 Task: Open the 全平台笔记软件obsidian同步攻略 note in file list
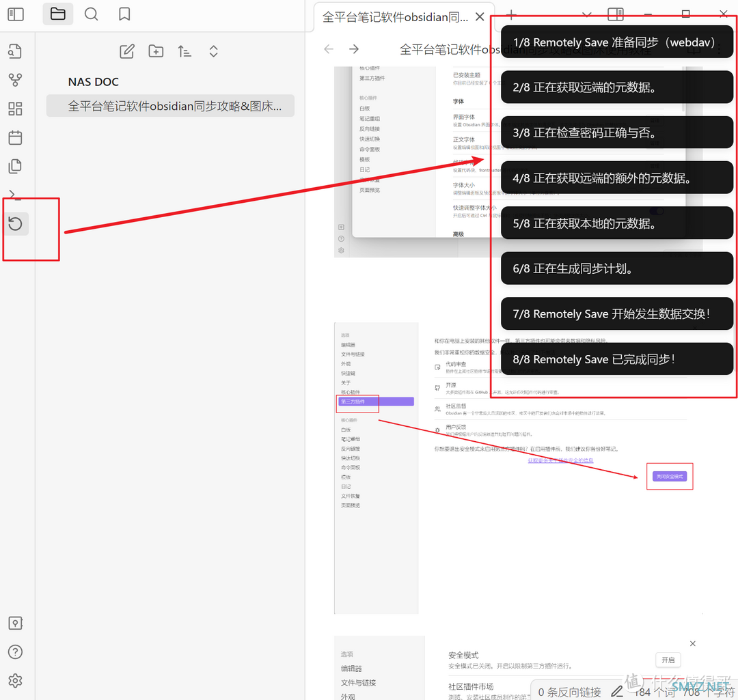(170, 106)
